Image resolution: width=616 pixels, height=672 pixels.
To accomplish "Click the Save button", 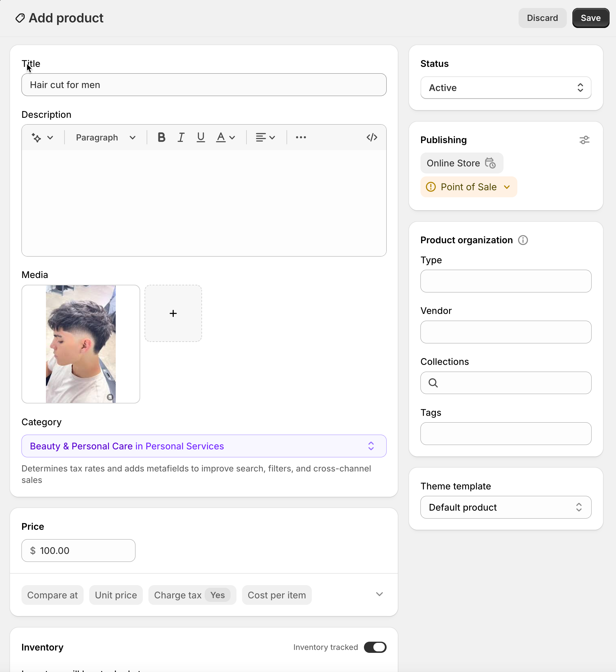I will [590, 18].
